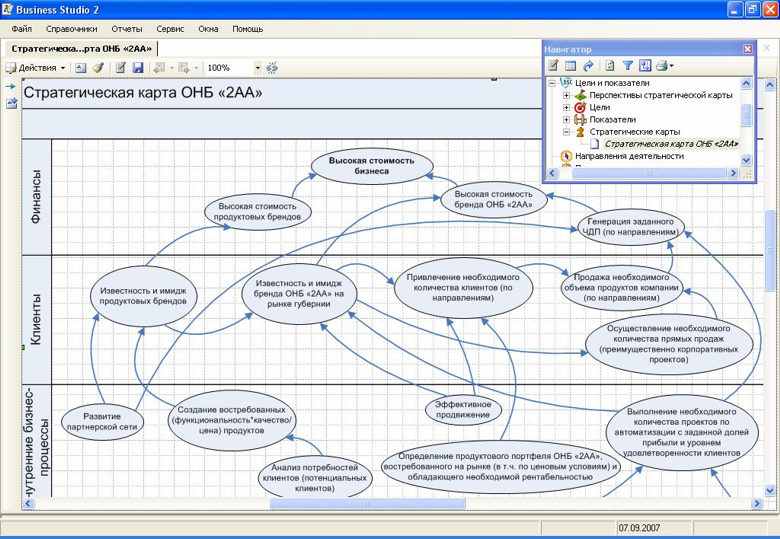The width and height of the screenshot is (780, 539).
Task: Click the BSC icon beside Цели и показатели
Action: [566, 83]
